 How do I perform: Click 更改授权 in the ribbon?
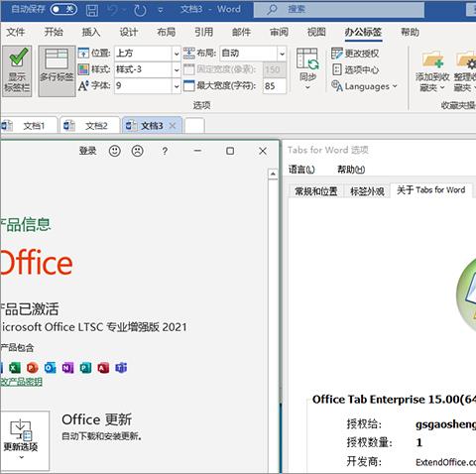pos(355,54)
